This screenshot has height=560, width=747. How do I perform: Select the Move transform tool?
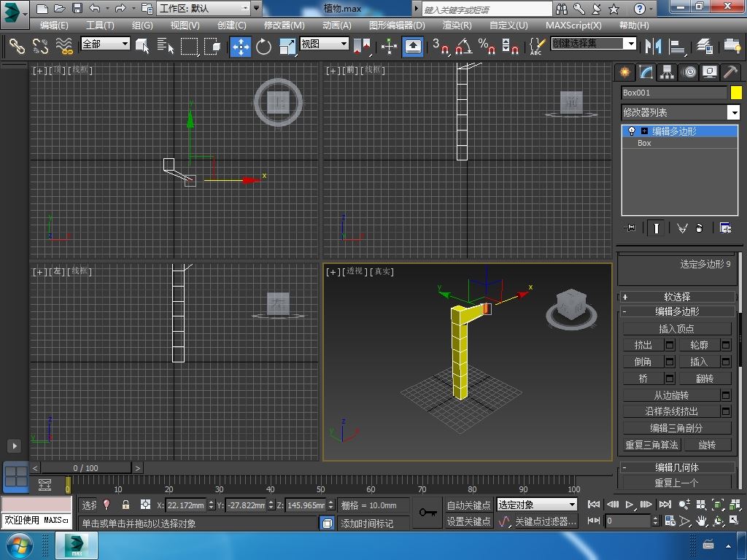[x=241, y=46]
